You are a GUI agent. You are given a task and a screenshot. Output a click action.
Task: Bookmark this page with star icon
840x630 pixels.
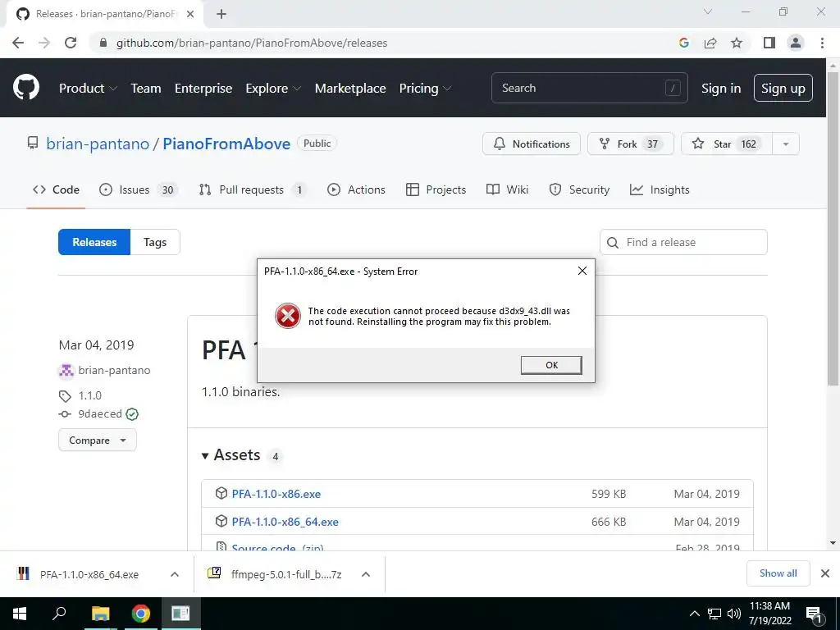tap(737, 43)
